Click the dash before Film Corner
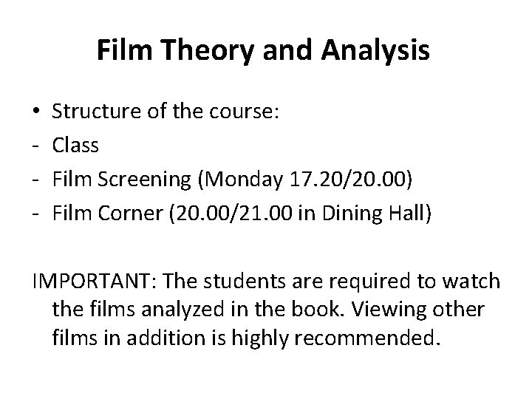The width and height of the screenshot is (532, 399). click(35, 214)
